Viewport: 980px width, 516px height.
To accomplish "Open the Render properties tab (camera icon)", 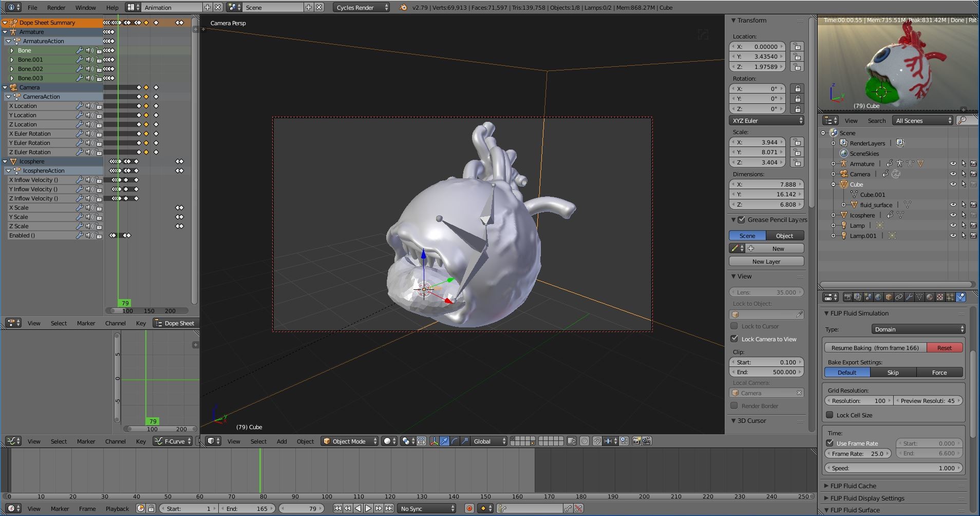I will pyautogui.click(x=848, y=297).
